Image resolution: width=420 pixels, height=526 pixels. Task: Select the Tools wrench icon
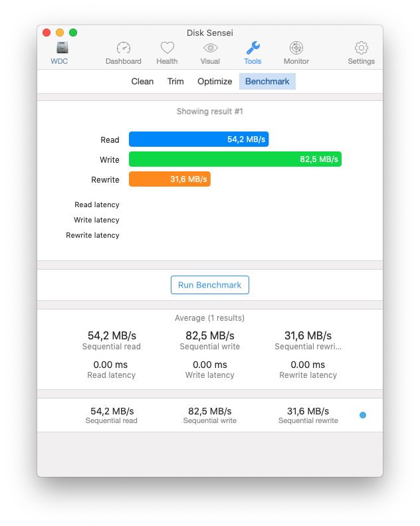[253, 48]
